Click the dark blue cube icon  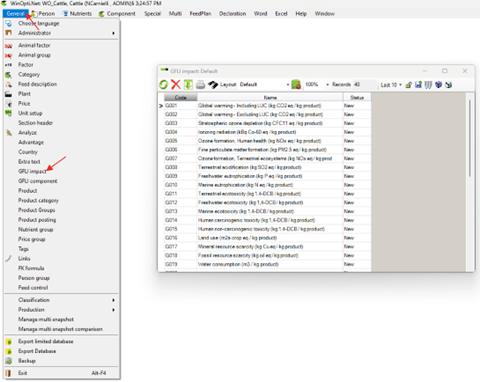click(x=439, y=85)
